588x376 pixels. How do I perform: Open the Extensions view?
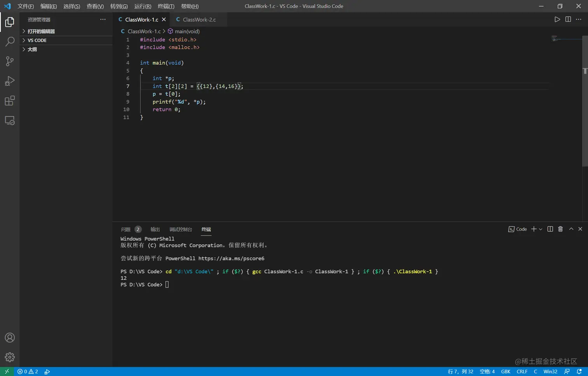point(10,101)
